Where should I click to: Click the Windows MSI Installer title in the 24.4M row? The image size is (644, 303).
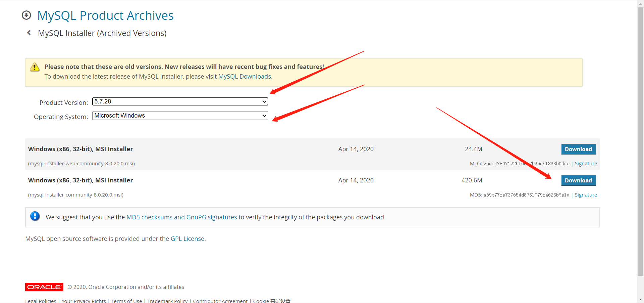[80, 149]
